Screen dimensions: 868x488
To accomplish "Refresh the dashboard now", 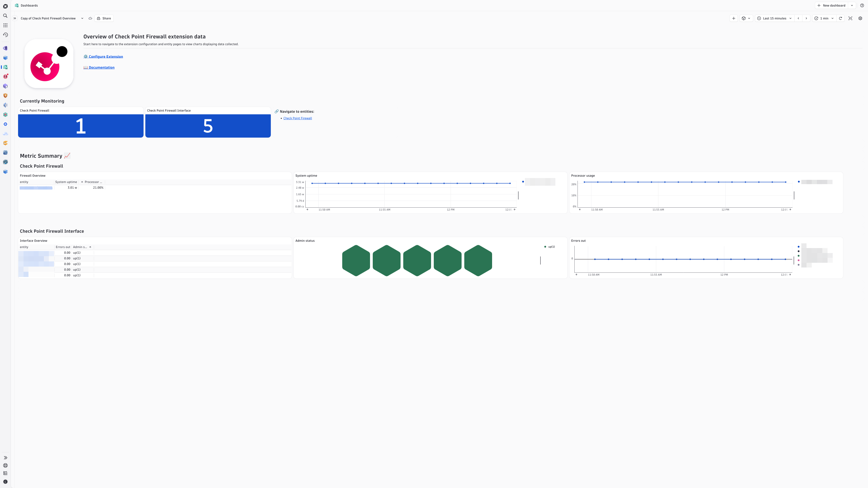I will pyautogui.click(x=840, y=19).
